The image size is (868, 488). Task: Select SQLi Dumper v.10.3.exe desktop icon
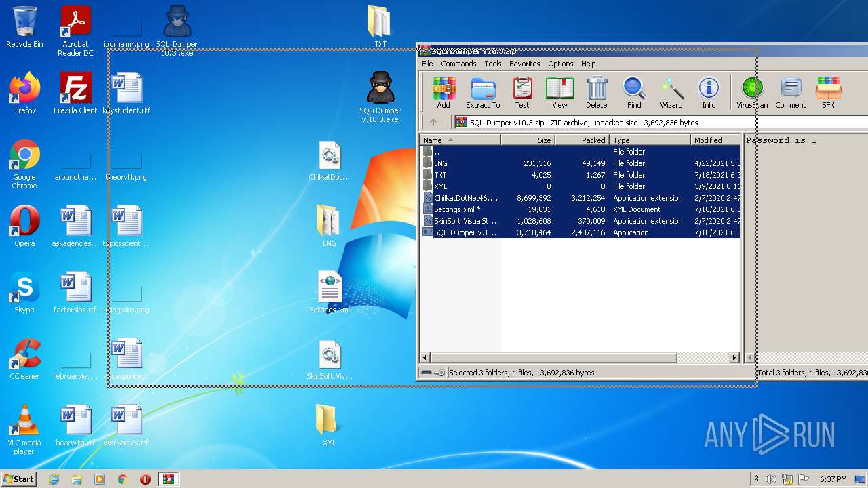coord(380,97)
